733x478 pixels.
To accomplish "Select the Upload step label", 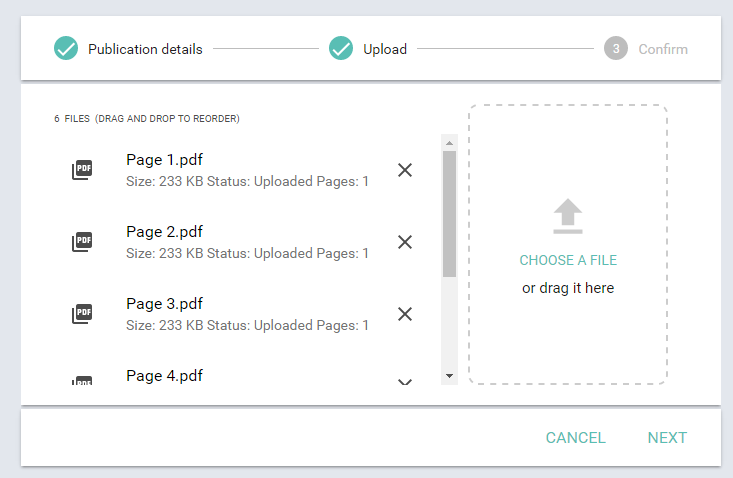I will tap(385, 49).
